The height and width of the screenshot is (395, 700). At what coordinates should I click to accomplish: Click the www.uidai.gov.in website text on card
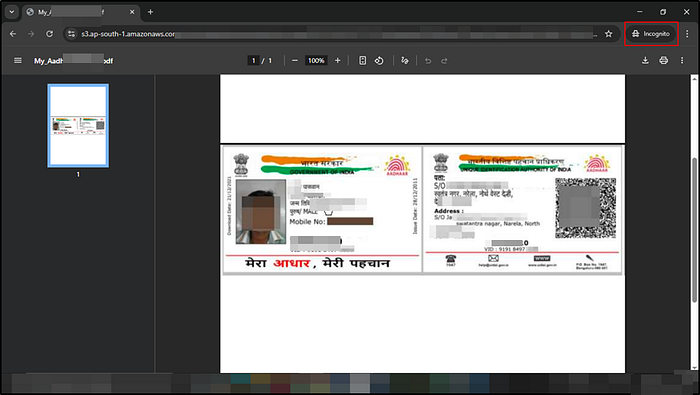[542, 265]
